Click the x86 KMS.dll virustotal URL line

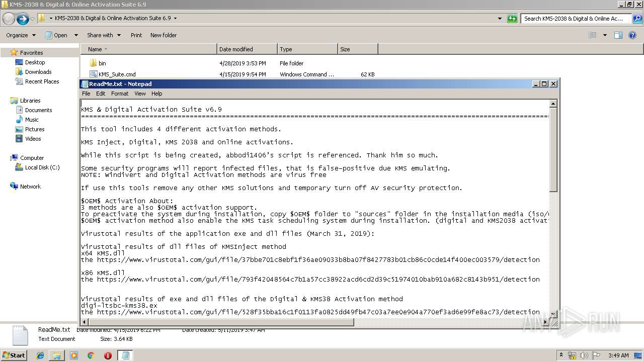[x=310, y=279]
